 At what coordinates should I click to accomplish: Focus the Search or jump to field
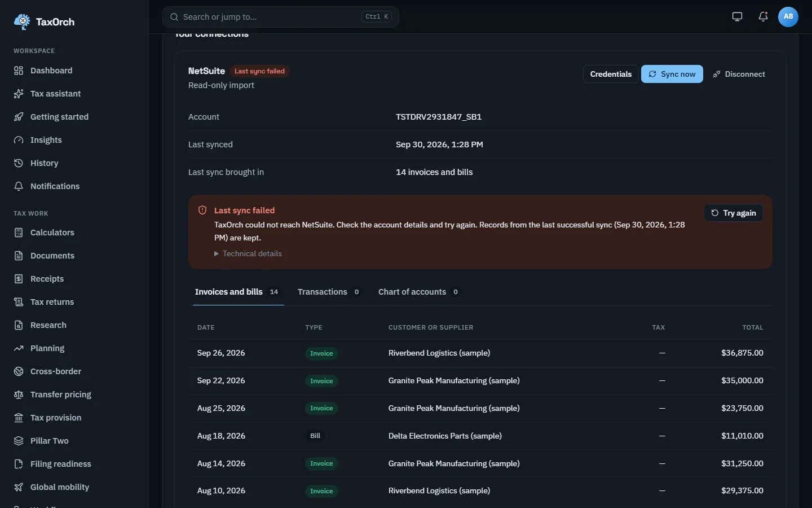(281, 17)
